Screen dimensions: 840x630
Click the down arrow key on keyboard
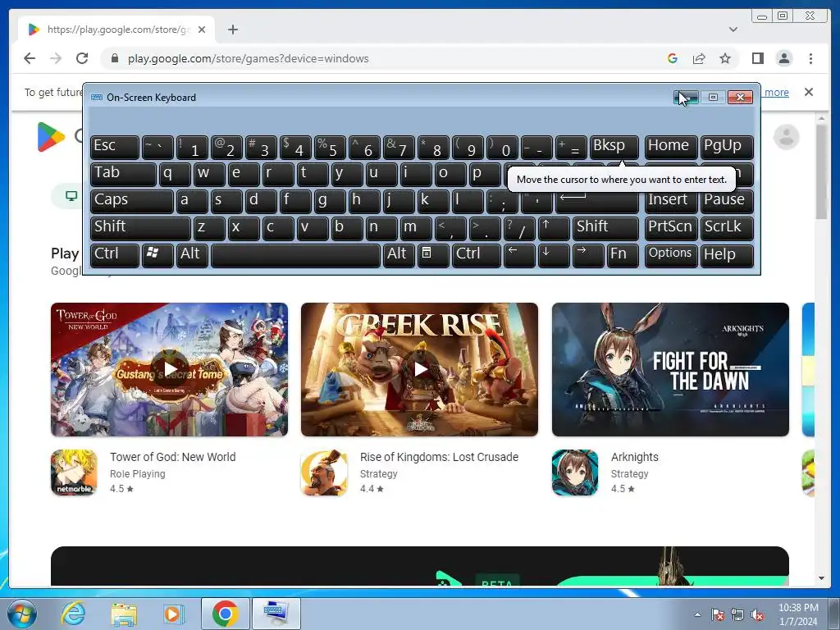click(554, 255)
